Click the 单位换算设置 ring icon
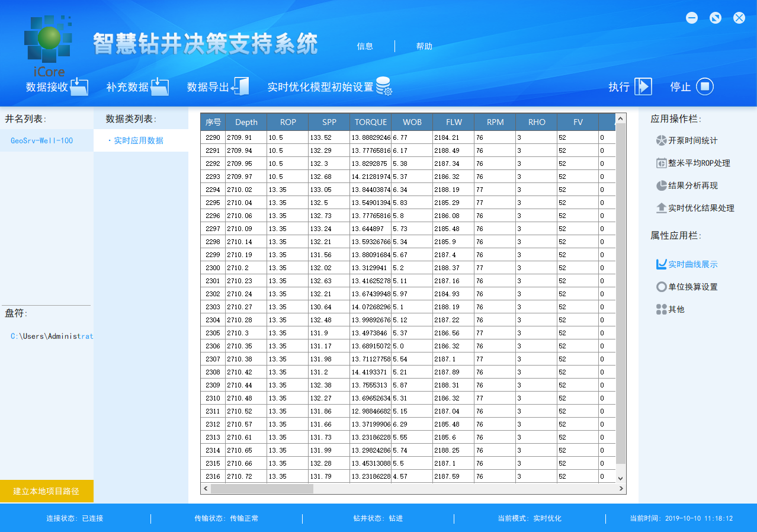The width and height of the screenshot is (757, 532). [662, 287]
